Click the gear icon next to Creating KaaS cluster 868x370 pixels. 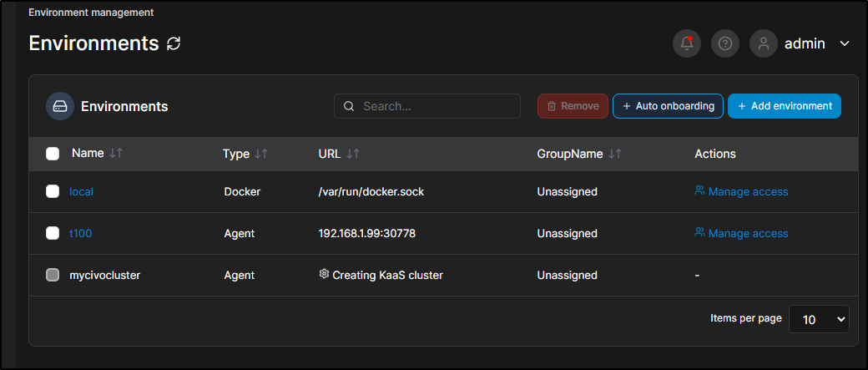[325, 274]
